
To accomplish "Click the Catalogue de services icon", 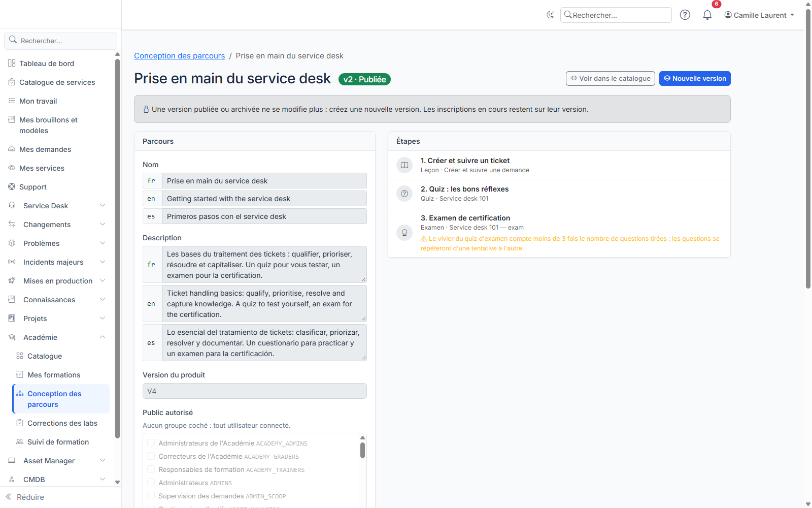I will [x=12, y=82].
